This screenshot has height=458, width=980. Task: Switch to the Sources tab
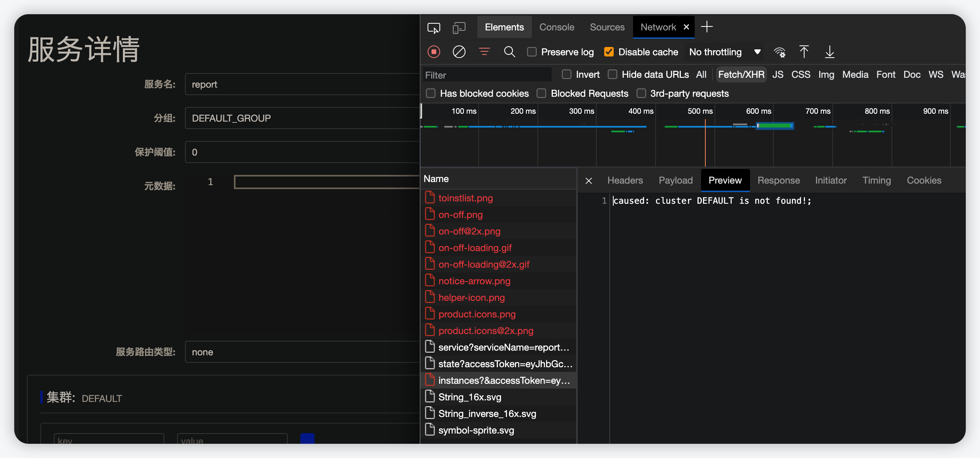tap(607, 27)
